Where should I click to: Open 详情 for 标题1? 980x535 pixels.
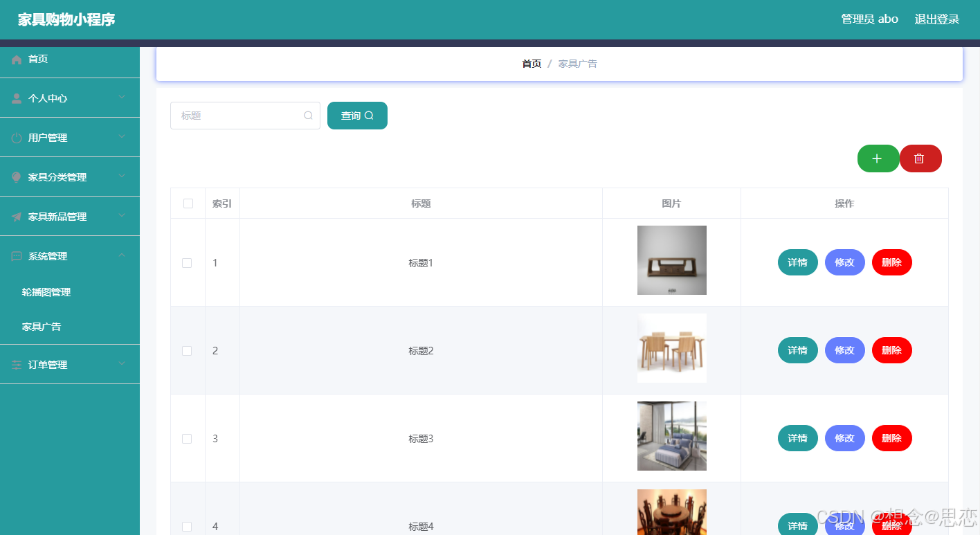click(x=798, y=262)
